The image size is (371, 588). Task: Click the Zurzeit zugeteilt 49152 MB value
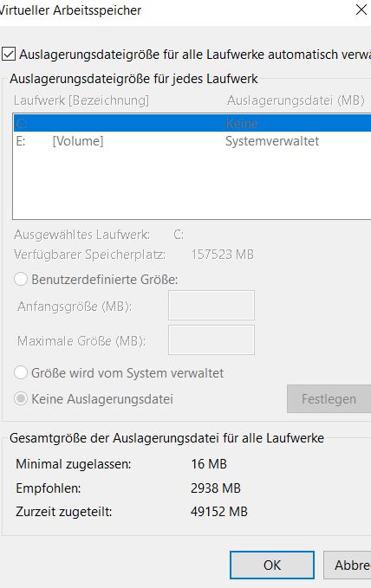pyautogui.click(x=219, y=512)
